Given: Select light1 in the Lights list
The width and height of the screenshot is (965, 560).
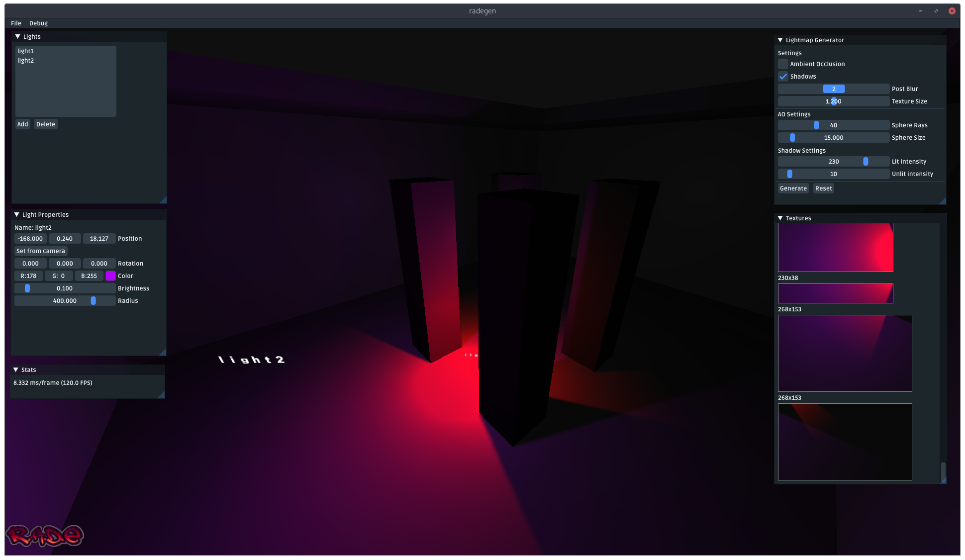Looking at the screenshot, I should coord(25,51).
